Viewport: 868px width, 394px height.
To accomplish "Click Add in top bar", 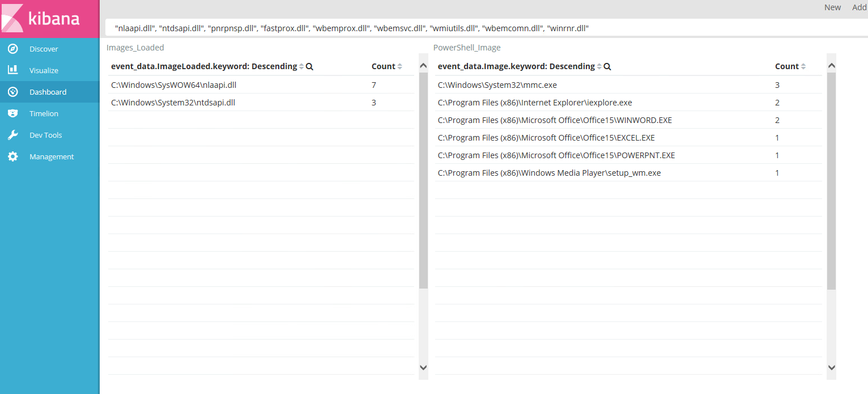I will (x=859, y=7).
